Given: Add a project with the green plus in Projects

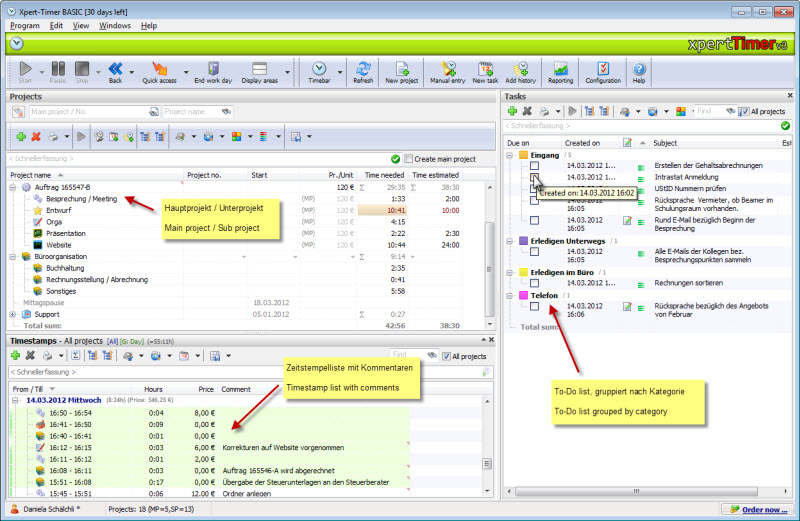Looking at the screenshot, I should point(21,136).
